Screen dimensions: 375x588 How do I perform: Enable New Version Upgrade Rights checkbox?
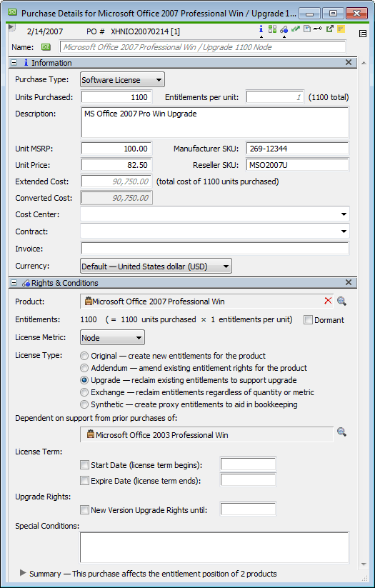84,510
